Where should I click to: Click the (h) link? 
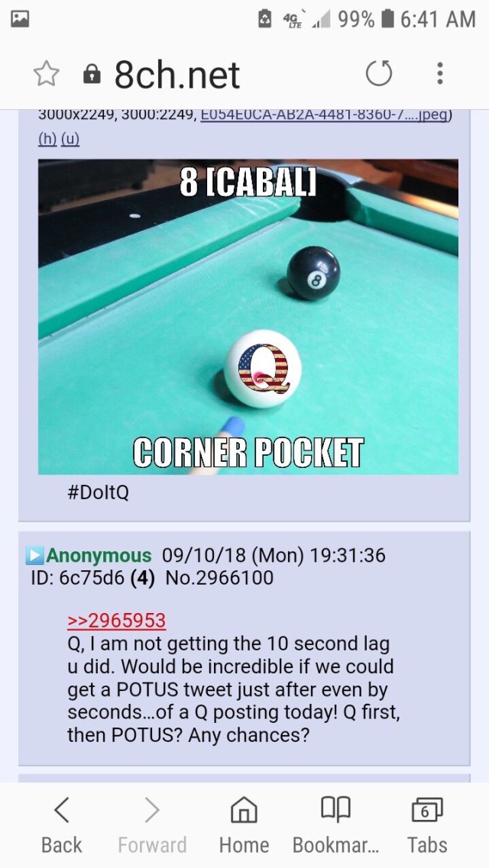(x=47, y=139)
